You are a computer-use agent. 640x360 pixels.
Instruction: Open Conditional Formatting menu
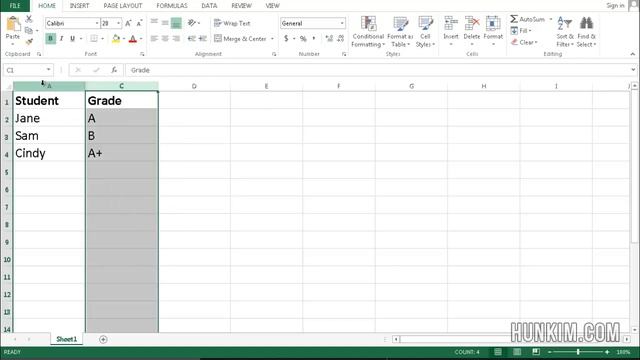[x=368, y=32]
